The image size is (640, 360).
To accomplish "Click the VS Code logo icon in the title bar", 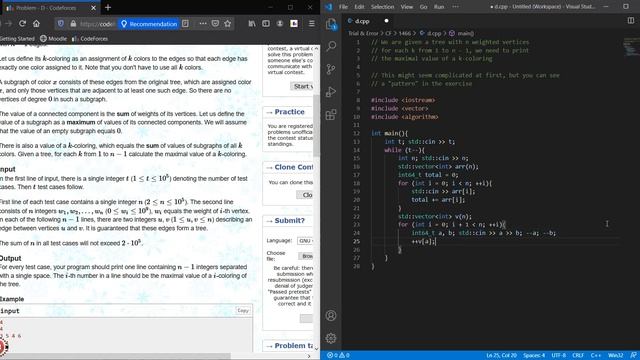I will pos(329,7).
